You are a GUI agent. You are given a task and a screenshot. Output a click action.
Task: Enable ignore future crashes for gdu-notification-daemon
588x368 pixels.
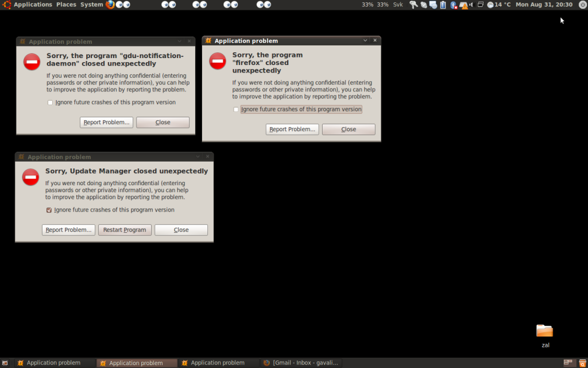click(51, 102)
